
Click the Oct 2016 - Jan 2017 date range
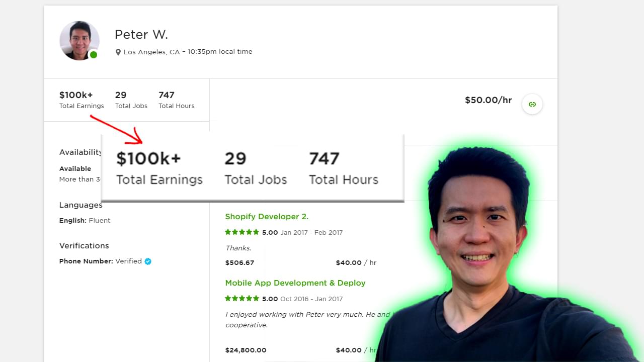point(311,299)
